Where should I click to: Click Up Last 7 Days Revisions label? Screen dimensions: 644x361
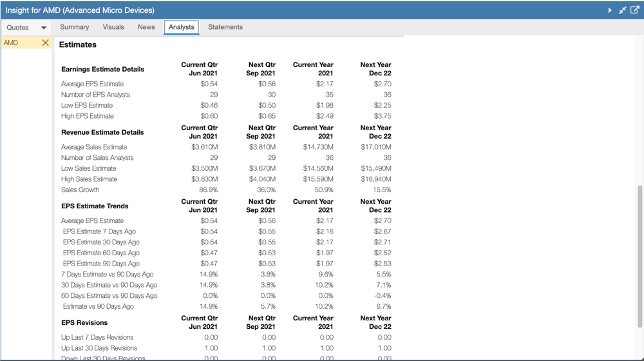[x=97, y=337]
